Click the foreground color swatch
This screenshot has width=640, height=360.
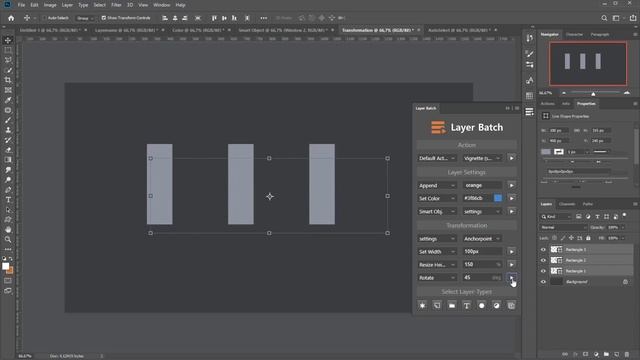pyautogui.click(x=5, y=266)
